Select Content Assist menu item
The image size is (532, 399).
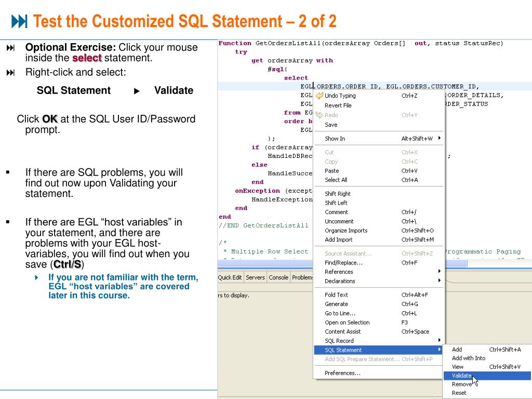pyautogui.click(x=342, y=331)
